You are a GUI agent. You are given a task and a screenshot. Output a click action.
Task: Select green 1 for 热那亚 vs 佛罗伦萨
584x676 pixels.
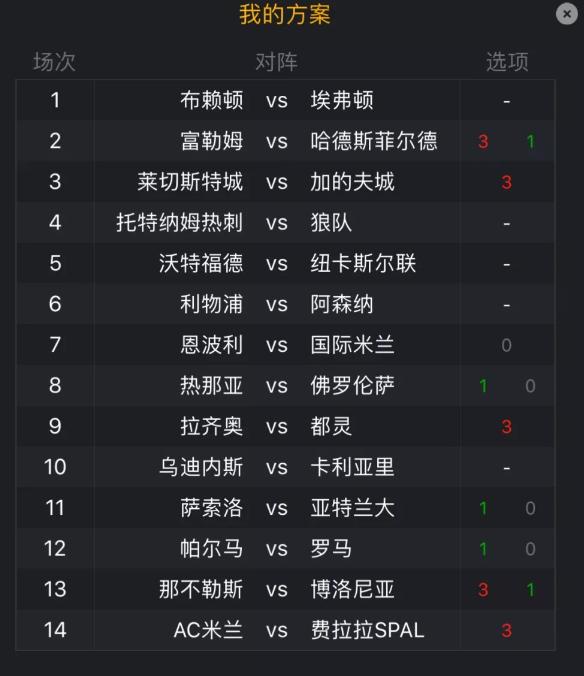(x=483, y=386)
